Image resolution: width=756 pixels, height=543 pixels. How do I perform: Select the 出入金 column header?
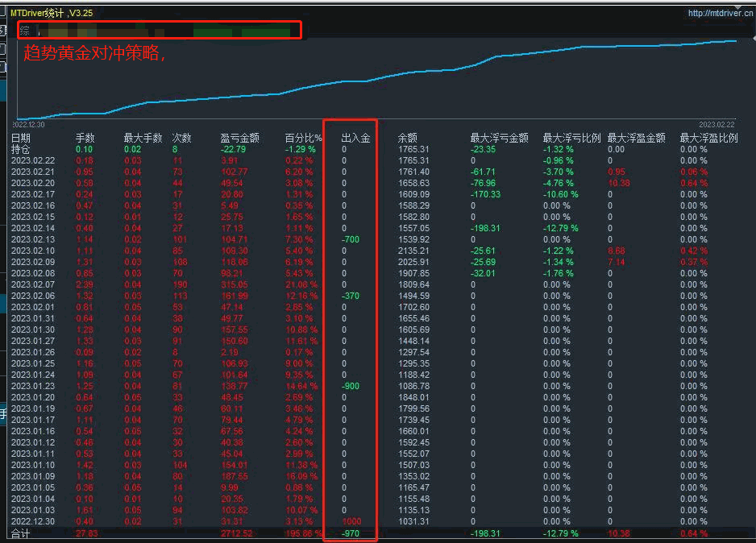pos(355,138)
